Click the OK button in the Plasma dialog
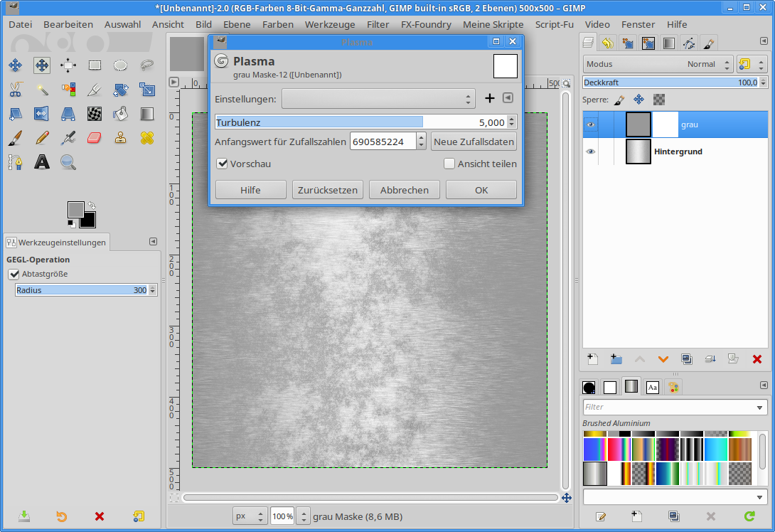 click(481, 190)
